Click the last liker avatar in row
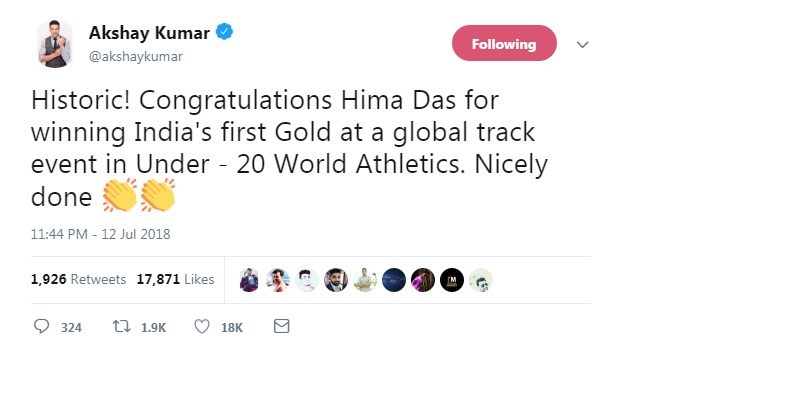The image size is (804, 416). (x=481, y=280)
